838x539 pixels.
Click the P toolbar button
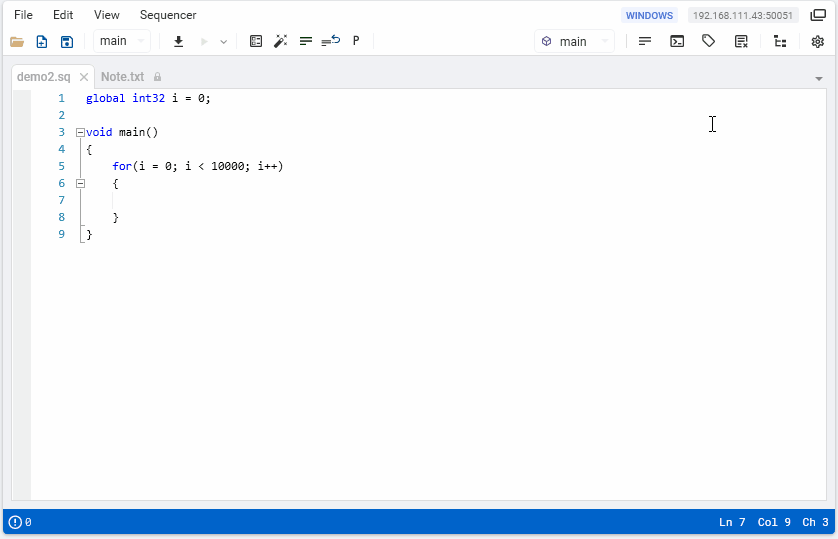point(356,41)
